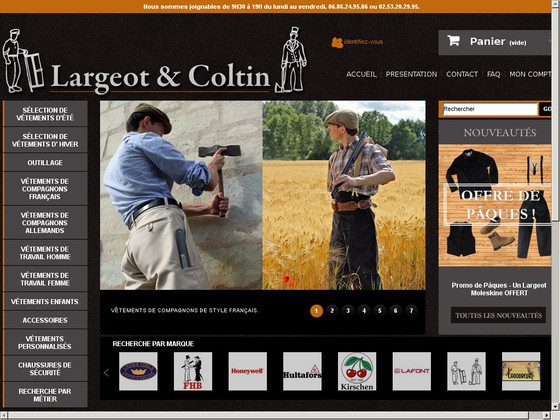Open Chaussures de sécurité category

(x=45, y=369)
